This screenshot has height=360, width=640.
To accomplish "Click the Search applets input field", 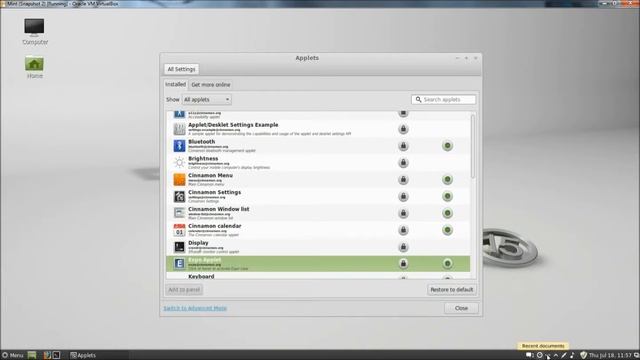I will tap(443, 100).
